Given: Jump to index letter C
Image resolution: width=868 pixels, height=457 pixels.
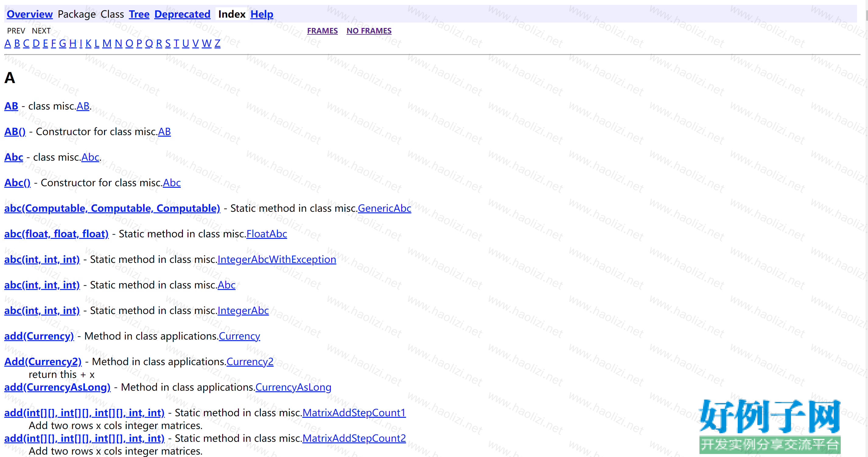Looking at the screenshot, I should pyautogui.click(x=26, y=44).
